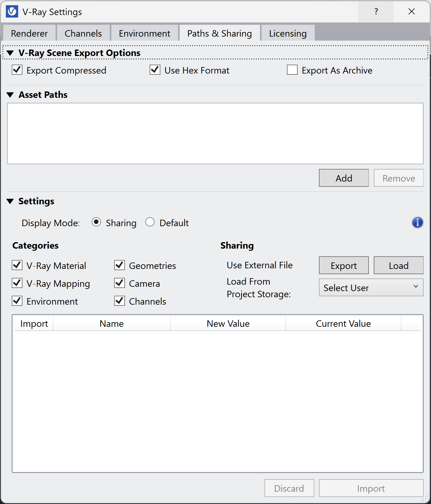Click the Import button at bottom
Screen dimensions: 431x504
371,488
